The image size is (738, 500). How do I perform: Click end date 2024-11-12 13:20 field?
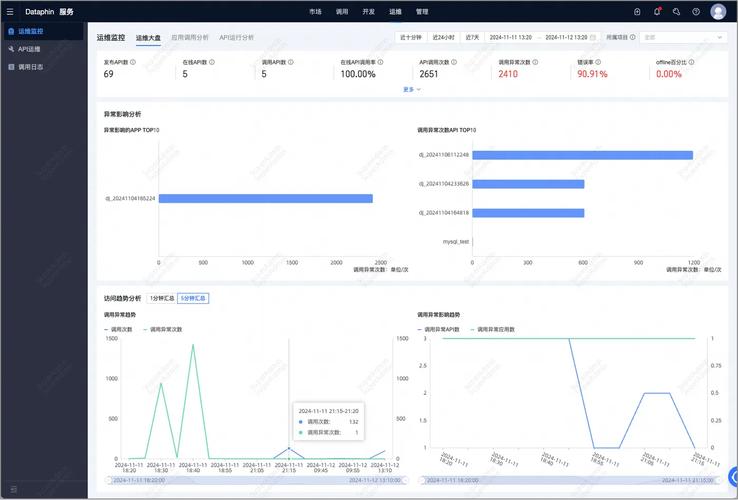(x=566, y=37)
